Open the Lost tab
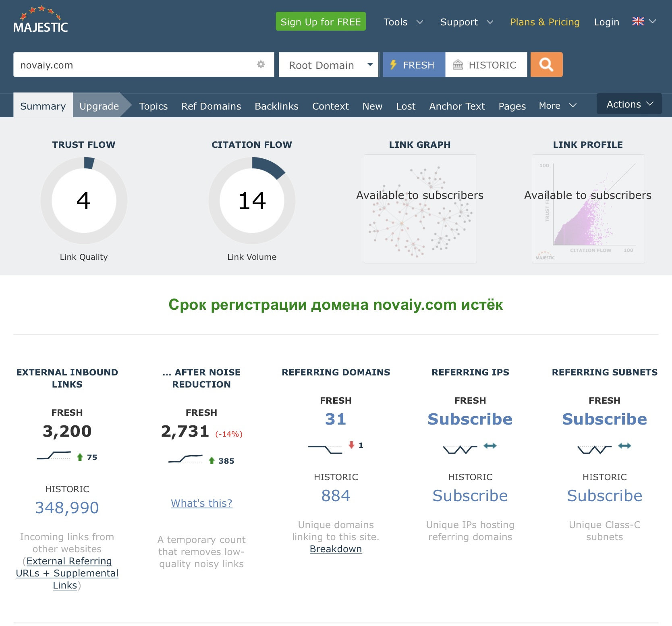Screen dimensions: 672x626 point(406,106)
